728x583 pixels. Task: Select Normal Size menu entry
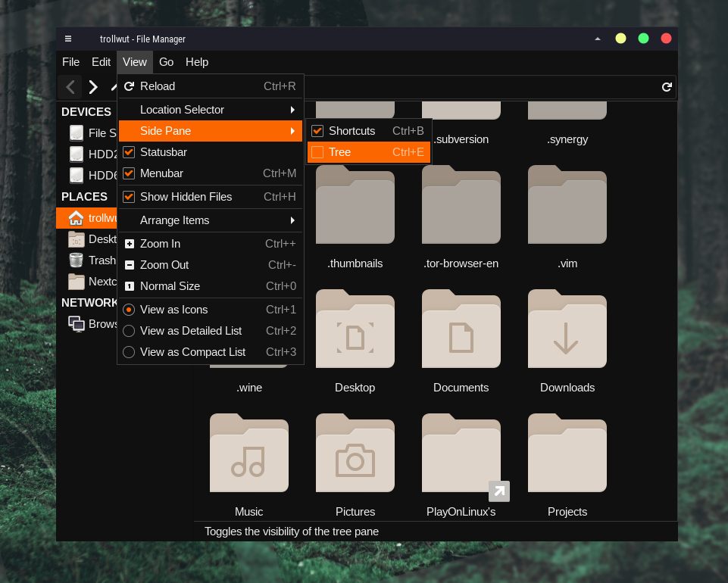tap(170, 286)
